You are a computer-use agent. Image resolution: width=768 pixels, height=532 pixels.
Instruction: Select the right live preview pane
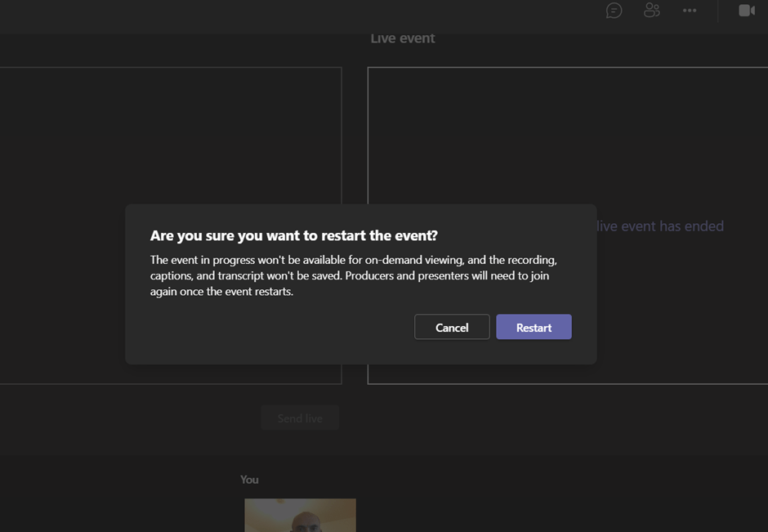(564, 131)
